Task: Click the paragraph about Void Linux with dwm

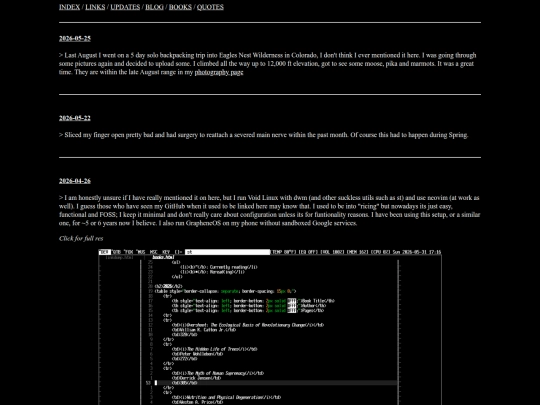Action: (x=269, y=210)
